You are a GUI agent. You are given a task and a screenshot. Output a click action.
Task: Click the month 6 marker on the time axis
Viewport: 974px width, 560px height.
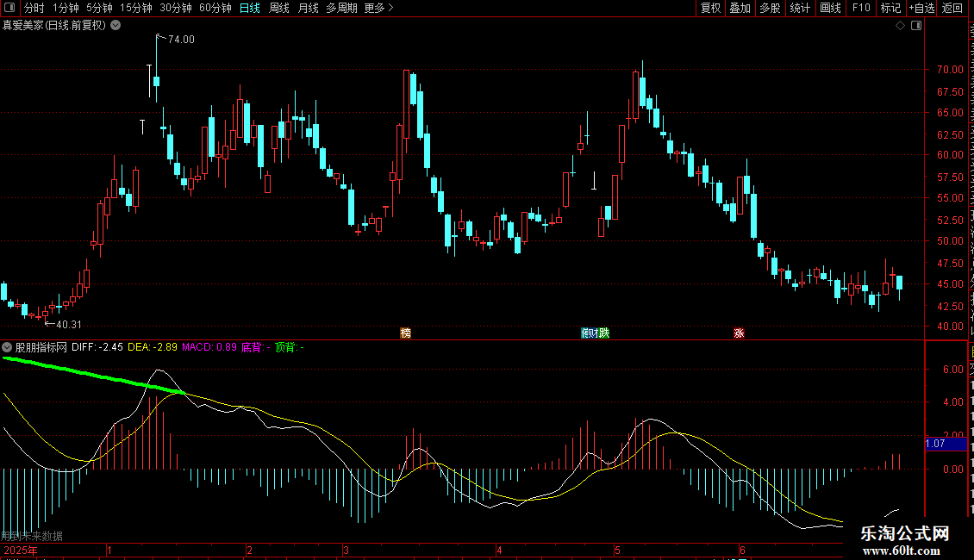pyautogui.click(x=742, y=550)
